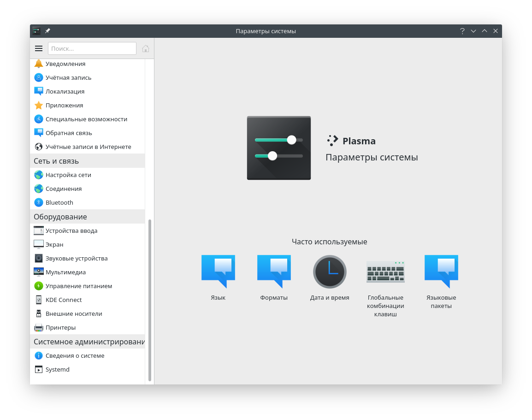
Task: Open Устройства ввода keyboard icon
Action: pos(39,231)
